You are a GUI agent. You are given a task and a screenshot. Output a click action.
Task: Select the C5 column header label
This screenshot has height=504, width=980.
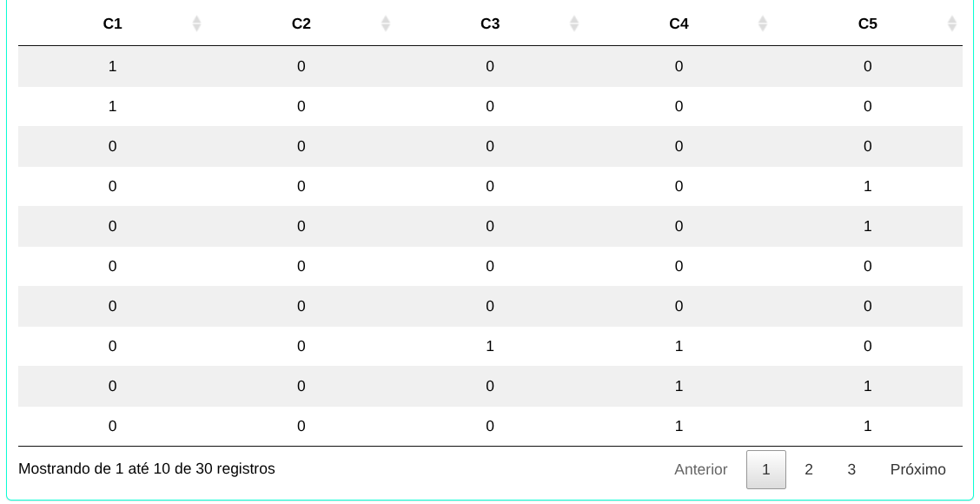click(x=867, y=23)
